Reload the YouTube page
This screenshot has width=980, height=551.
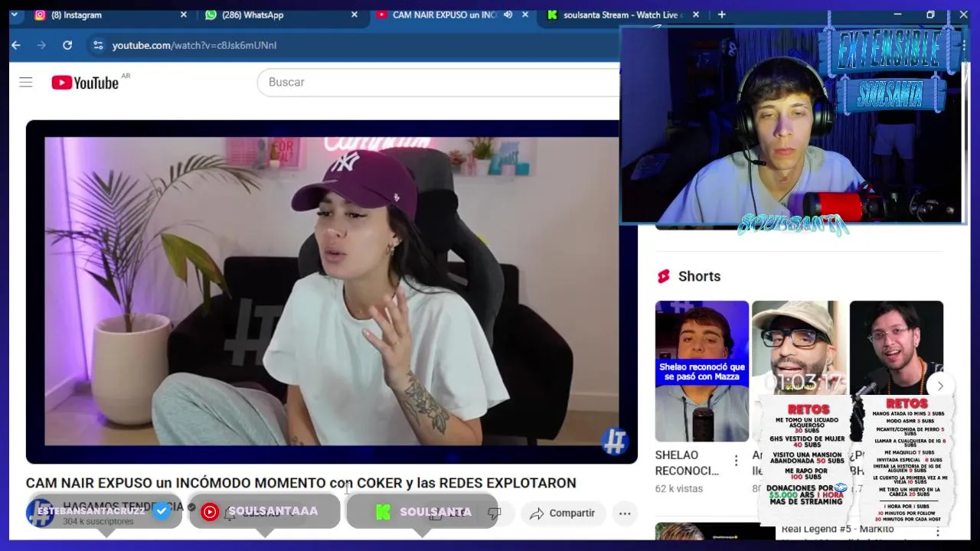[67, 45]
